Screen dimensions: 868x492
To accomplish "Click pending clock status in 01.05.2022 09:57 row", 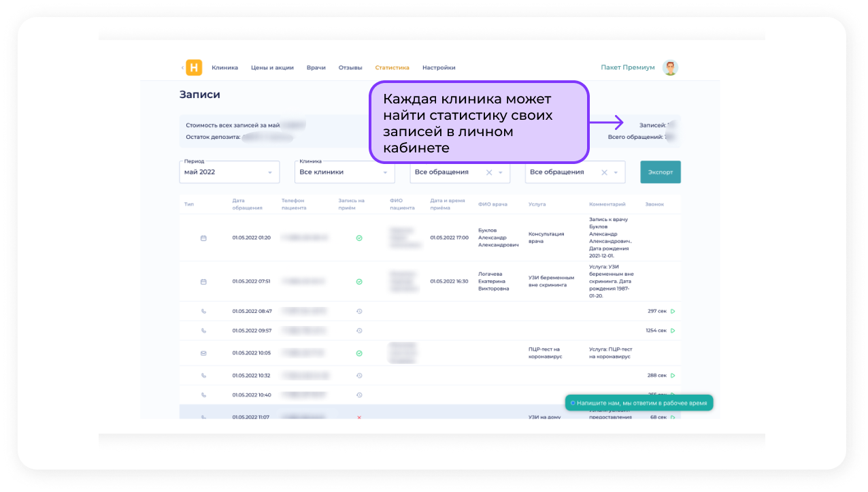I will pos(359,330).
